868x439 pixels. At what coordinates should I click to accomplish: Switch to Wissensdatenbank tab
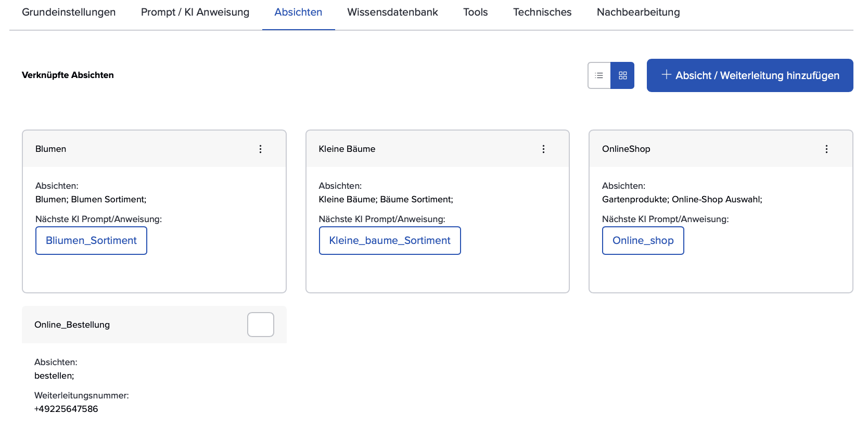point(392,12)
